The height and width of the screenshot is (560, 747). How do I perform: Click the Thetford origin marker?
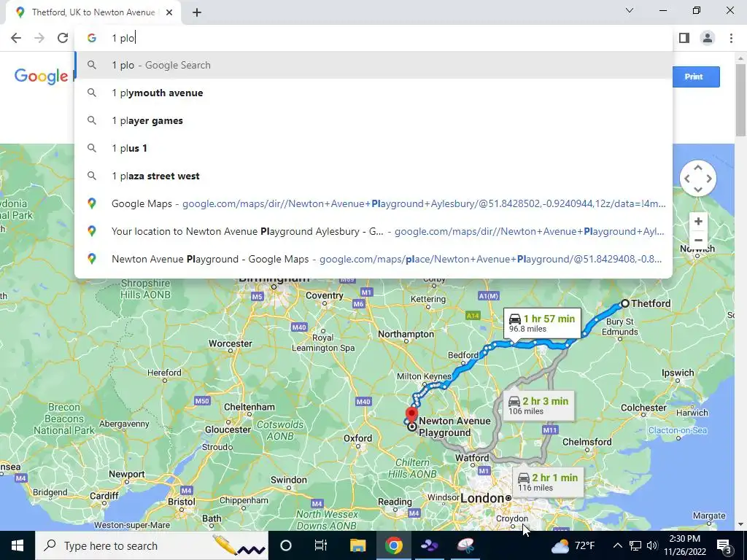coord(625,303)
